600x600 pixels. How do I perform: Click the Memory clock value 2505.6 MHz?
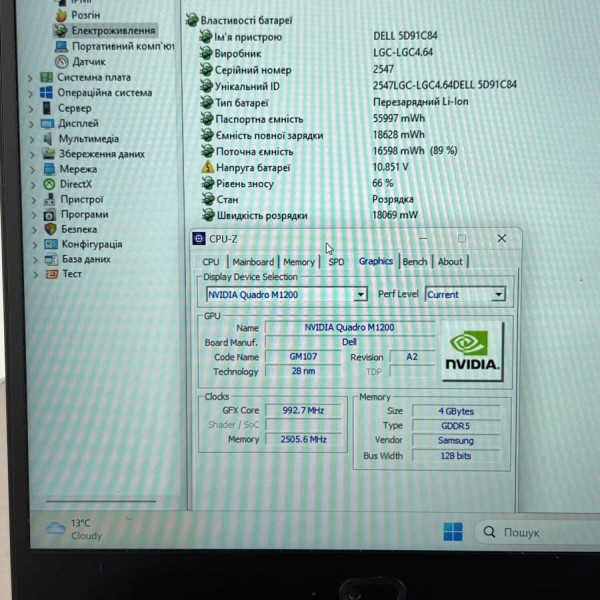303,439
